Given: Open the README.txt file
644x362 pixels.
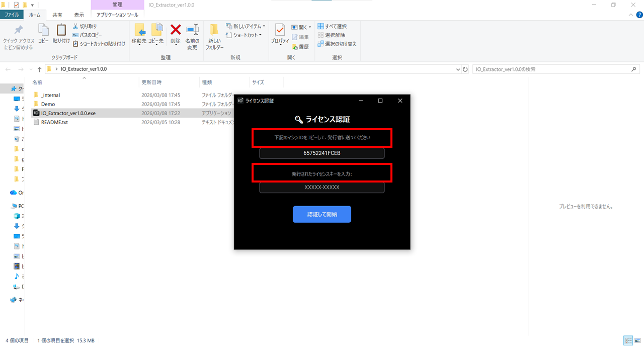Looking at the screenshot, I should [54, 122].
